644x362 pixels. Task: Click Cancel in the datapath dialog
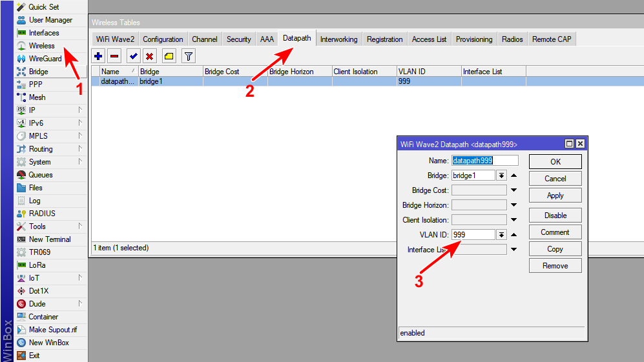[x=556, y=179]
